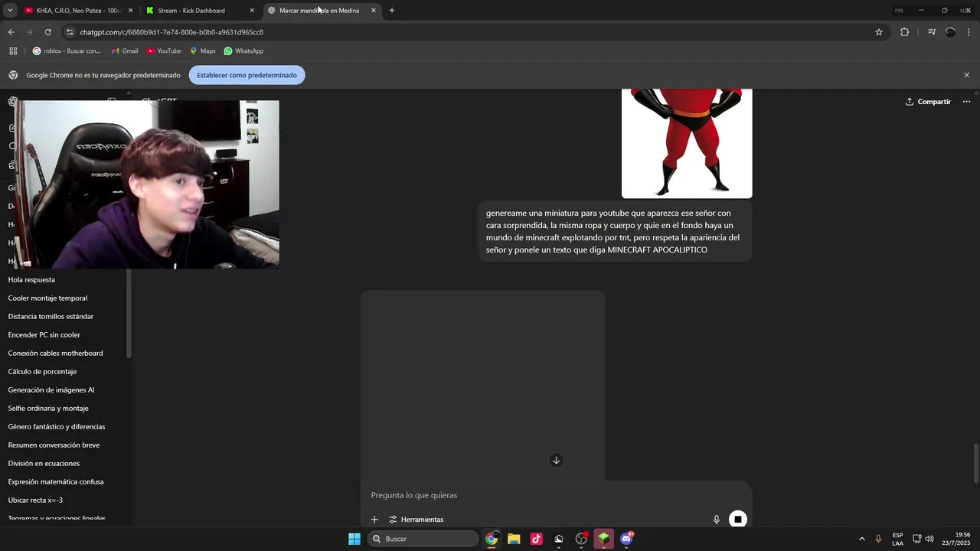Open the media control icon in the Chrome toolbar

(932, 32)
